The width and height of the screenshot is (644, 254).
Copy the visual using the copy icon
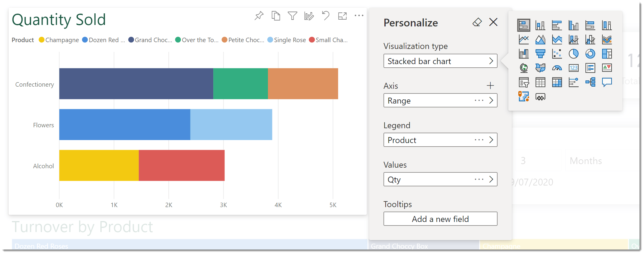point(276,15)
